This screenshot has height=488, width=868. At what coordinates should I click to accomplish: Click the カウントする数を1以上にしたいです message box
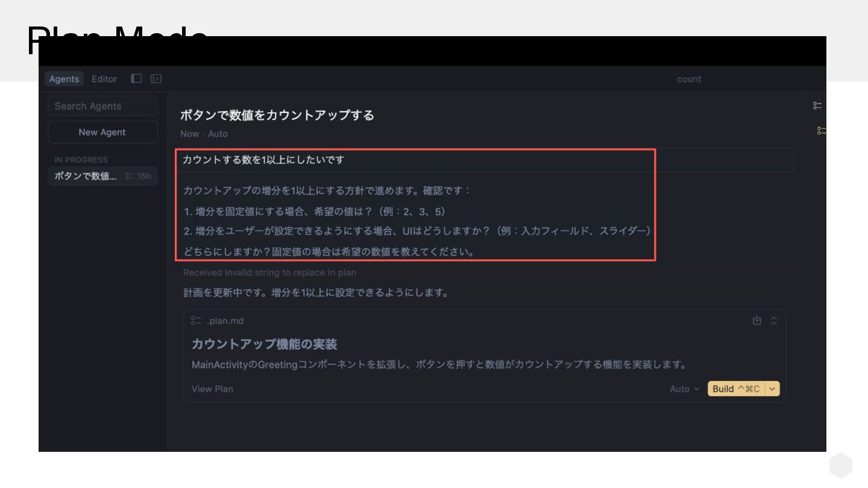click(485, 160)
